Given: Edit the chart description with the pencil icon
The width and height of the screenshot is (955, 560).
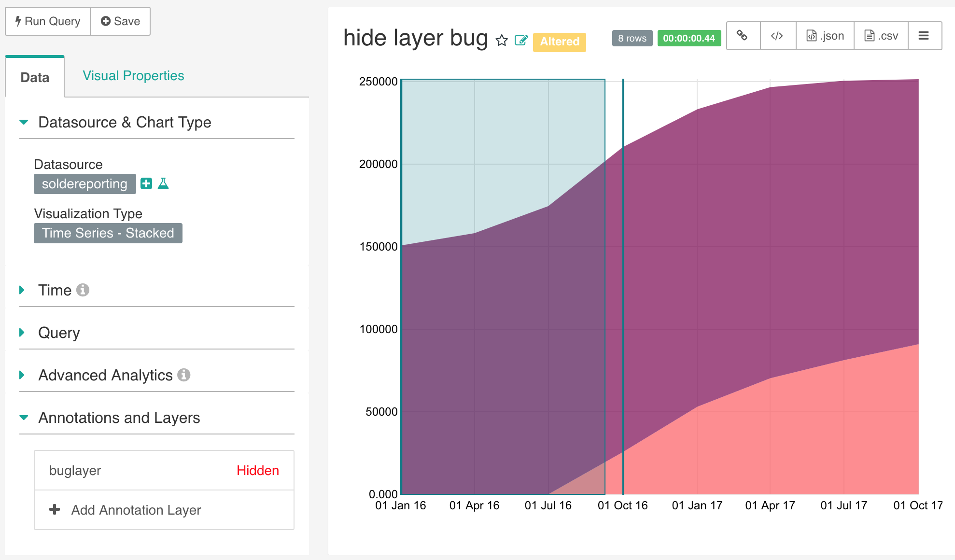Looking at the screenshot, I should tap(521, 41).
